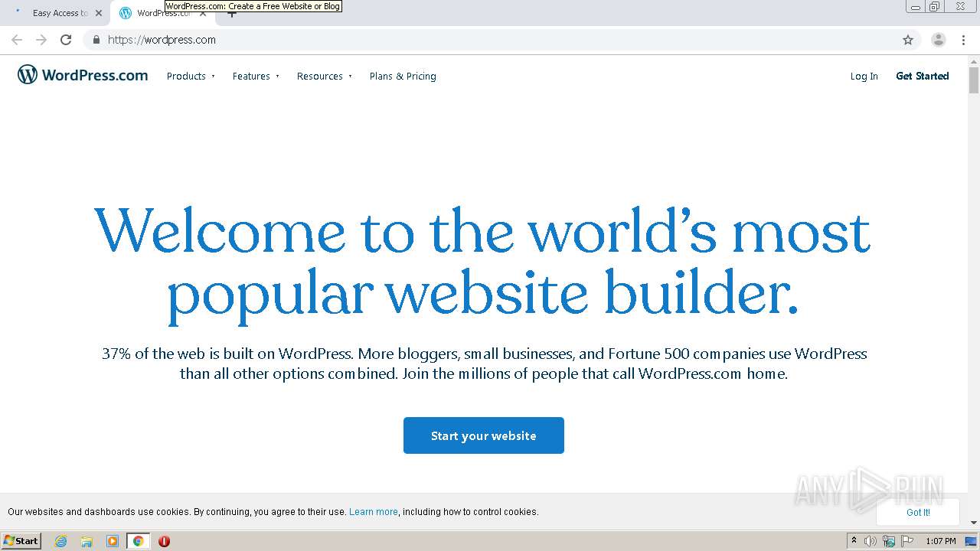This screenshot has height=551, width=980.
Task: Open media player from taskbar
Action: click(x=113, y=541)
